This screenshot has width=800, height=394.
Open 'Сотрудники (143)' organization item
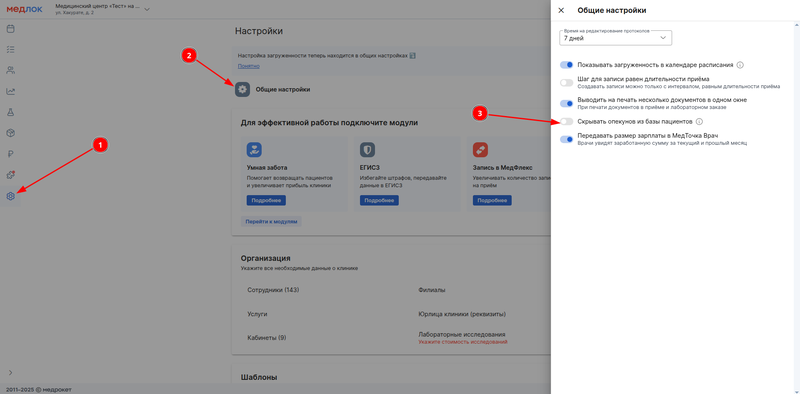click(x=273, y=290)
